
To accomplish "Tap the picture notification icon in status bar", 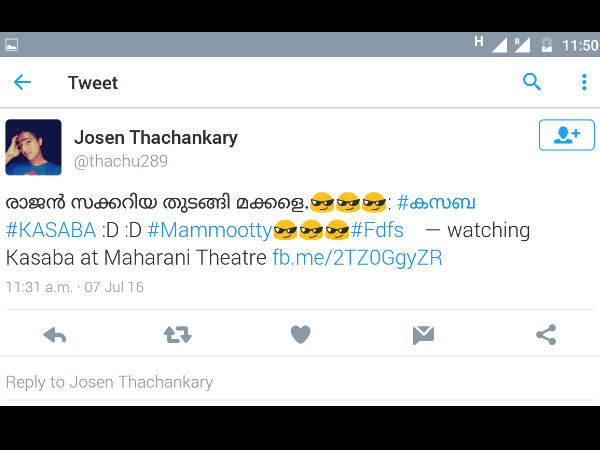I will 11,45.
